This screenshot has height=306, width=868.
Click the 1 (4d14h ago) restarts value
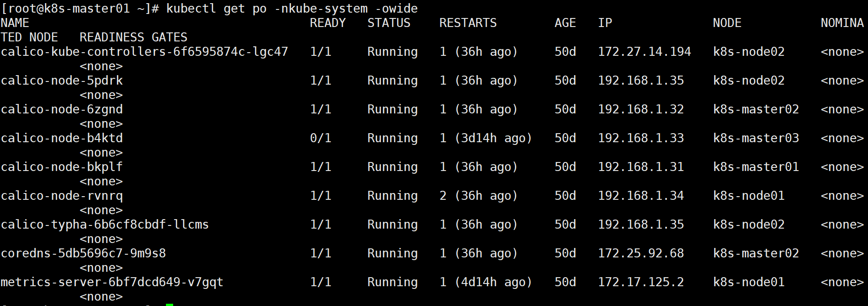(486, 282)
